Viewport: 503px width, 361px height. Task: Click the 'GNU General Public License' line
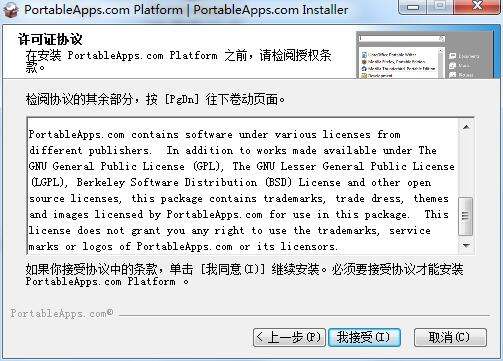(242, 166)
